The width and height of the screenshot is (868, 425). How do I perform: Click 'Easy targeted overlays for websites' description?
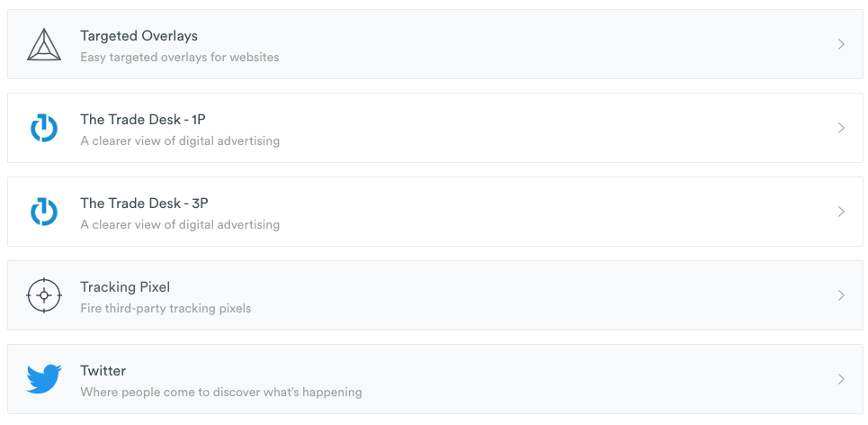(179, 57)
